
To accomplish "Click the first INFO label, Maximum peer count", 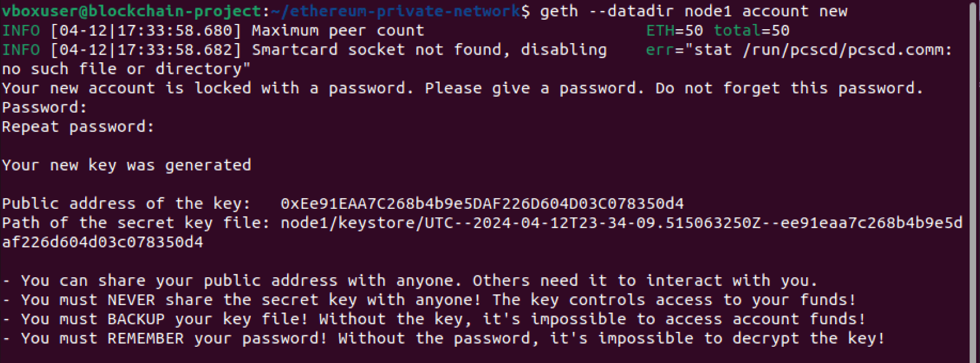I will 21,31.
